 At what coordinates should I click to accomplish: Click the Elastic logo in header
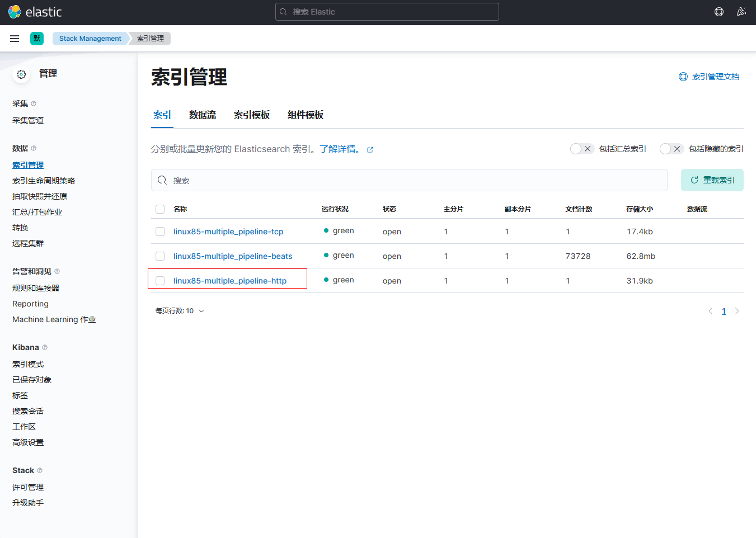(x=35, y=12)
